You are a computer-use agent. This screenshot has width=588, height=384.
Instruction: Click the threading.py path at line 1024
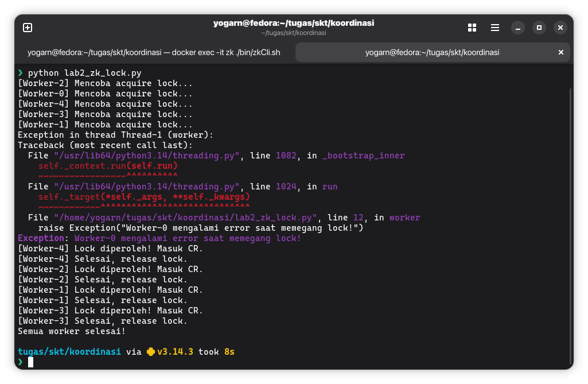(147, 187)
